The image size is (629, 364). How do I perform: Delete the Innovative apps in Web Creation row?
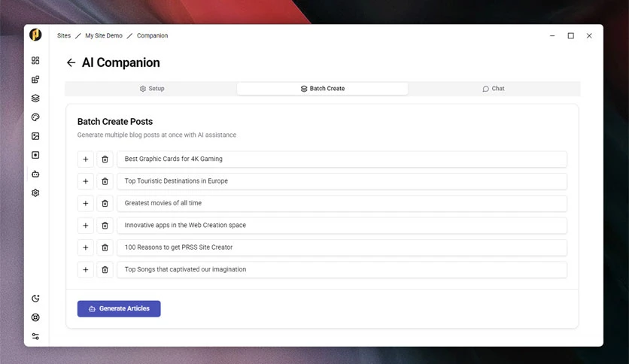105,226
